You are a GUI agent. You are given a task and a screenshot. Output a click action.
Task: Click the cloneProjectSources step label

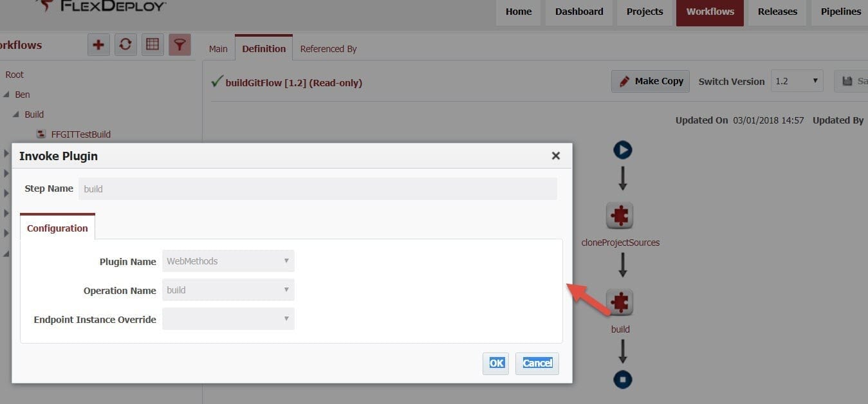tap(620, 243)
